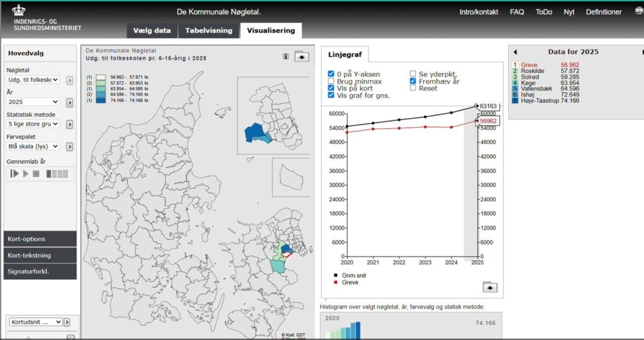Enable the 'Brug minmax' checkbox
Screen dimensions: 644x340
331,81
